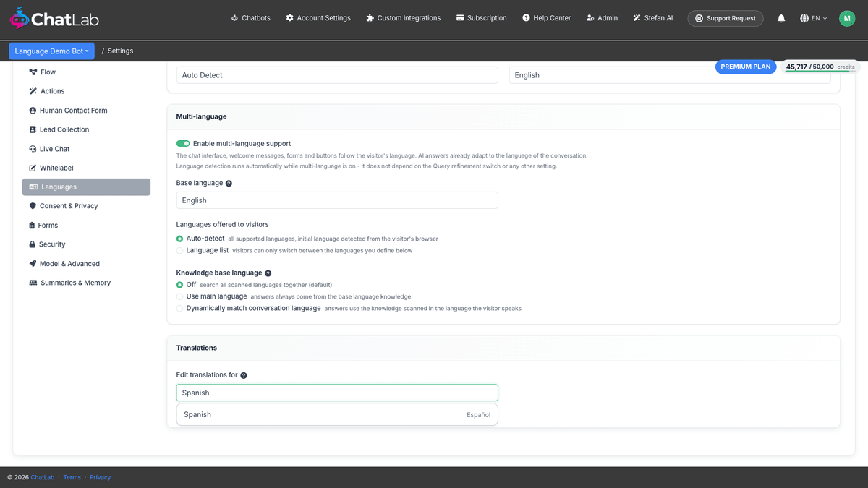Click the Whitelabel edit icon
This screenshot has width=868, height=488.
[33, 168]
